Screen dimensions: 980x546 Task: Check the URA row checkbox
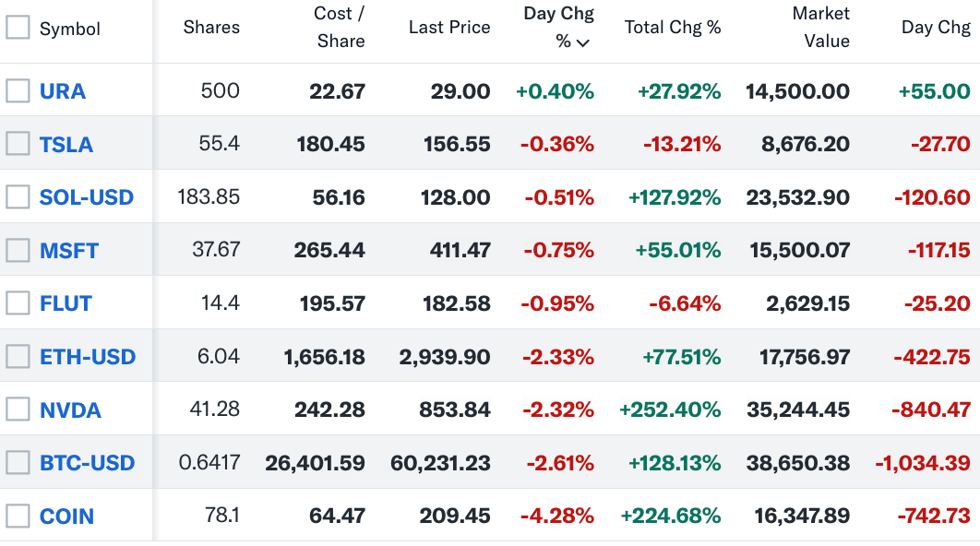[18, 90]
